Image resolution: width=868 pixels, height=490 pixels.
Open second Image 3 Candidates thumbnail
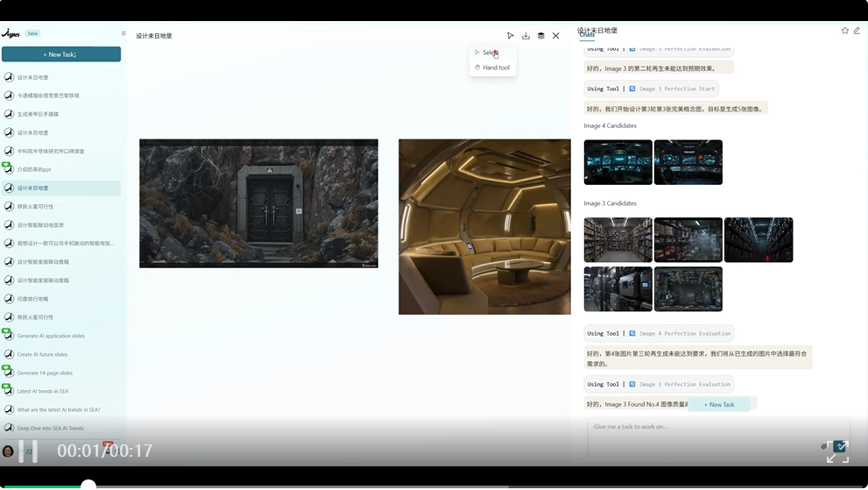click(x=688, y=240)
